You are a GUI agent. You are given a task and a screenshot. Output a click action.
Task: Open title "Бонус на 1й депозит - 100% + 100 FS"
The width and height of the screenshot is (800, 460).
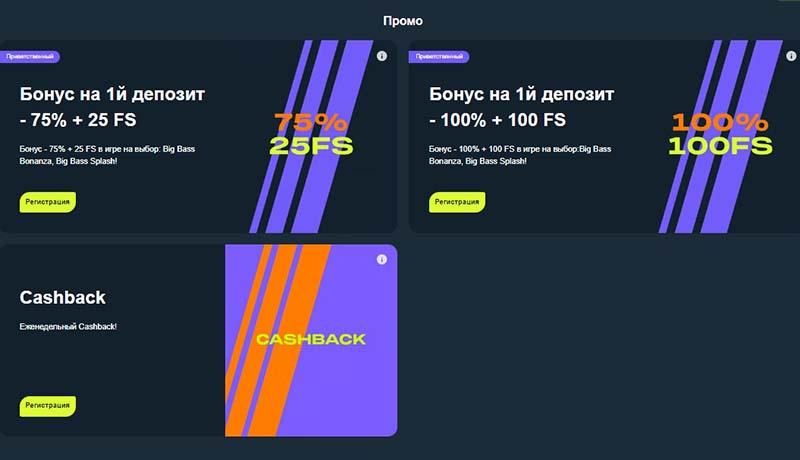pyautogui.click(x=521, y=107)
